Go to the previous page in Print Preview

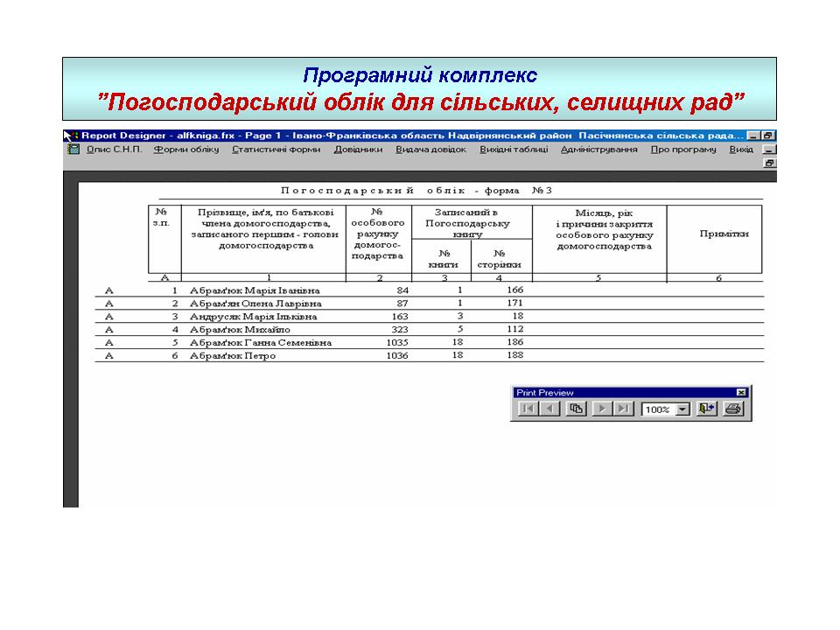click(x=550, y=409)
